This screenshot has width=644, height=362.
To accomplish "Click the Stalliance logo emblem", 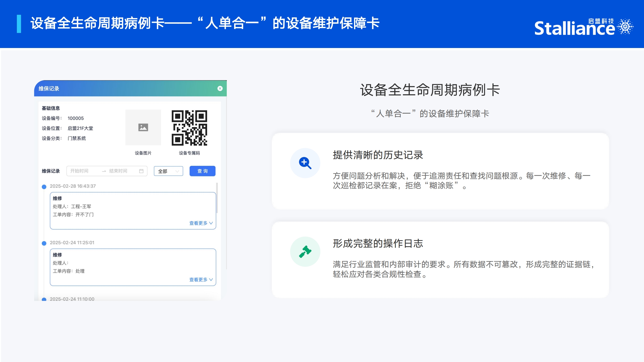I will tap(625, 26).
